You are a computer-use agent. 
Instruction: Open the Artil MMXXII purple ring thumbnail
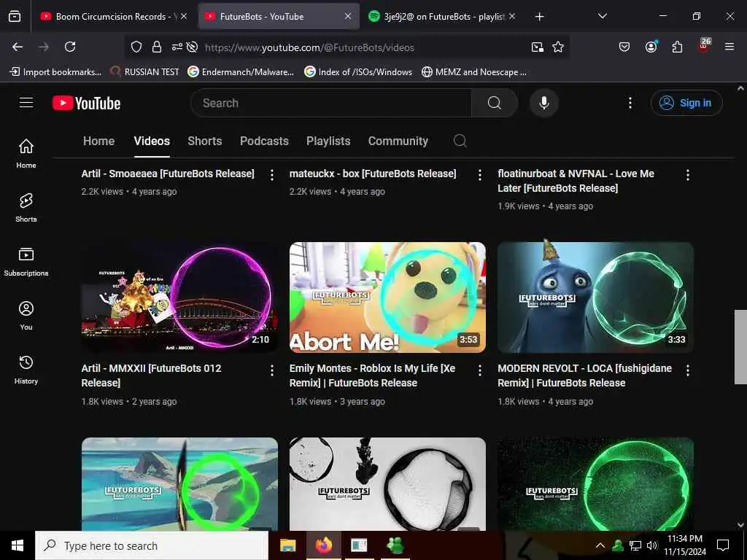pyautogui.click(x=179, y=297)
